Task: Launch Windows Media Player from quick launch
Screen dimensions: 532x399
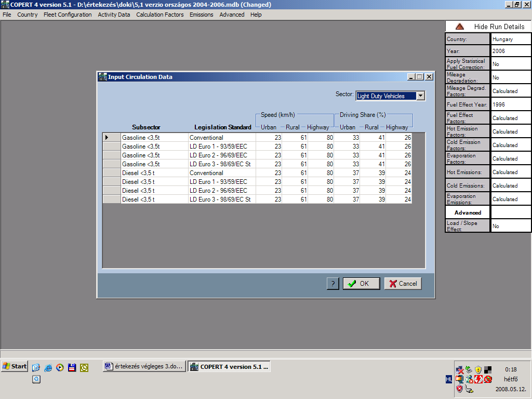Action: [60, 367]
